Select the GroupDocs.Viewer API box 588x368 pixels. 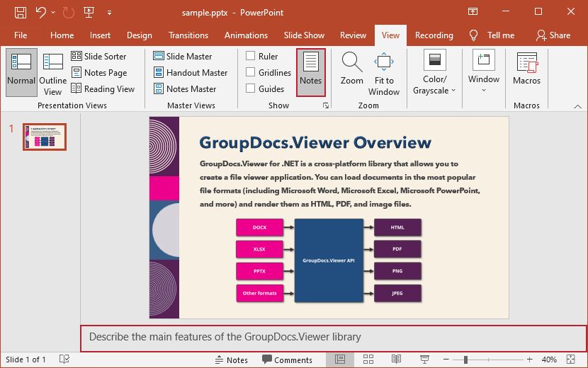click(329, 260)
